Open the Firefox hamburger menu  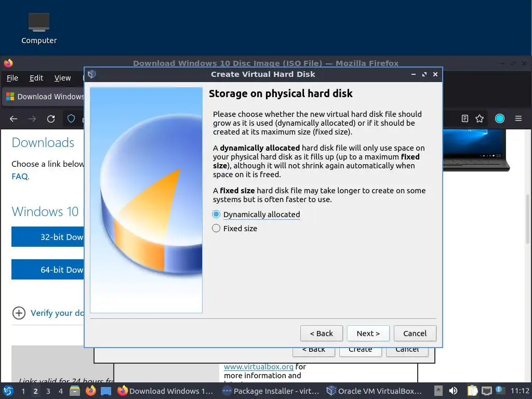pyautogui.click(x=518, y=118)
